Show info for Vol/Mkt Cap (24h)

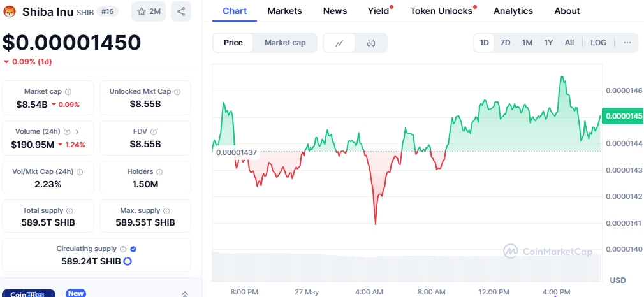[x=80, y=171]
